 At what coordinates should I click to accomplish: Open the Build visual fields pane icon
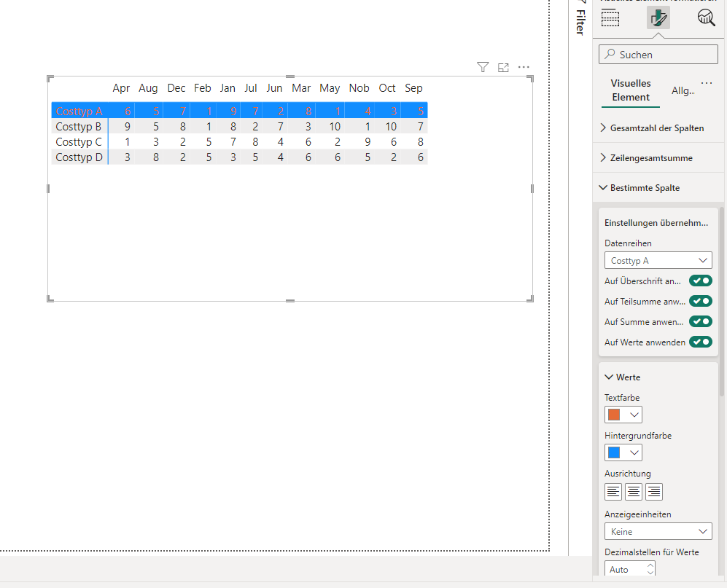tap(610, 18)
